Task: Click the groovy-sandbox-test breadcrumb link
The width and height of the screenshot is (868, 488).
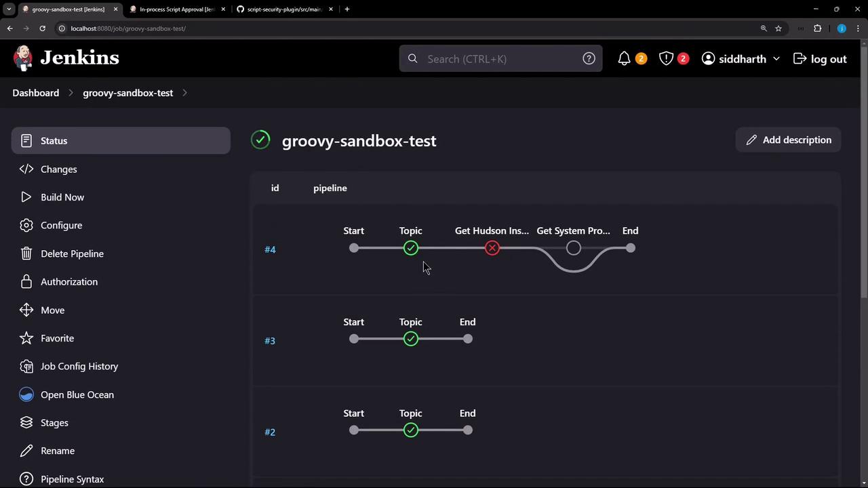Action: [127, 93]
